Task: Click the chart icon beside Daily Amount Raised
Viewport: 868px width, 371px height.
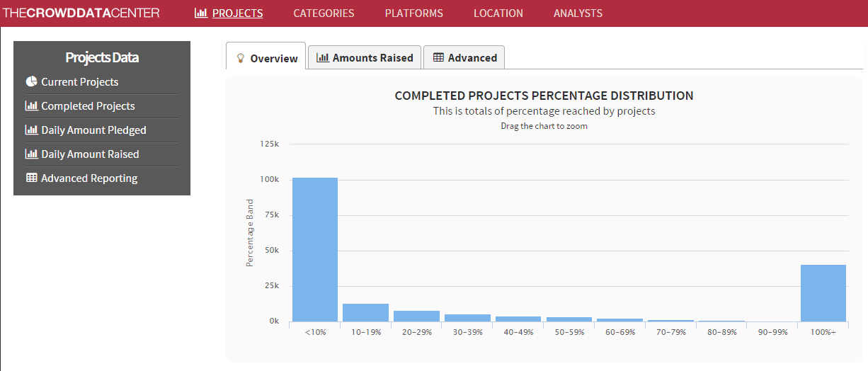Action: 31,154
